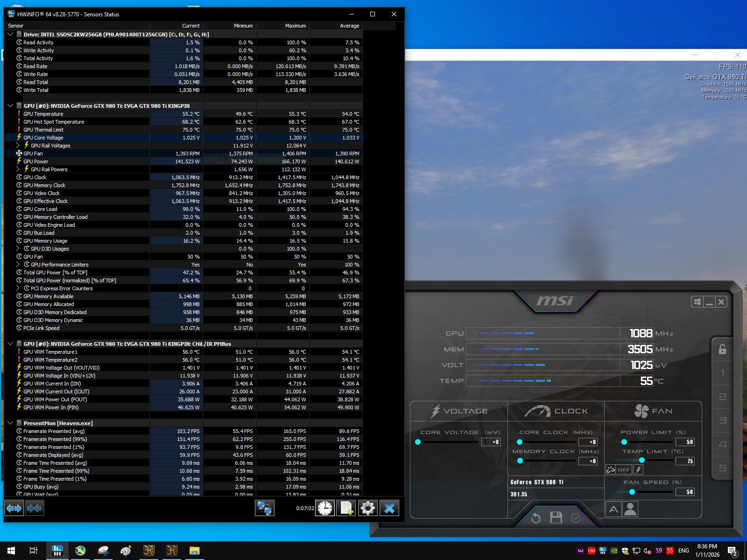The height and width of the screenshot is (560, 747).
Task: Click the GPU Core Voltage lightning icon
Action: pyautogui.click(x=19, y=137)
